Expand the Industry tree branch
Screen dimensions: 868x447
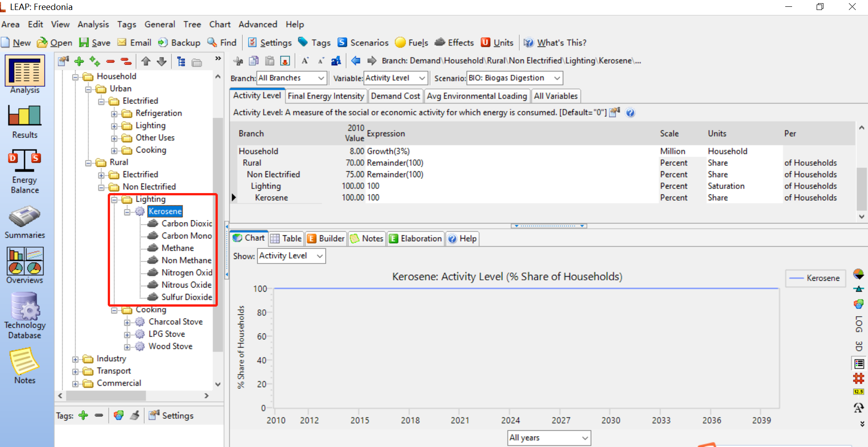[75, 359]
